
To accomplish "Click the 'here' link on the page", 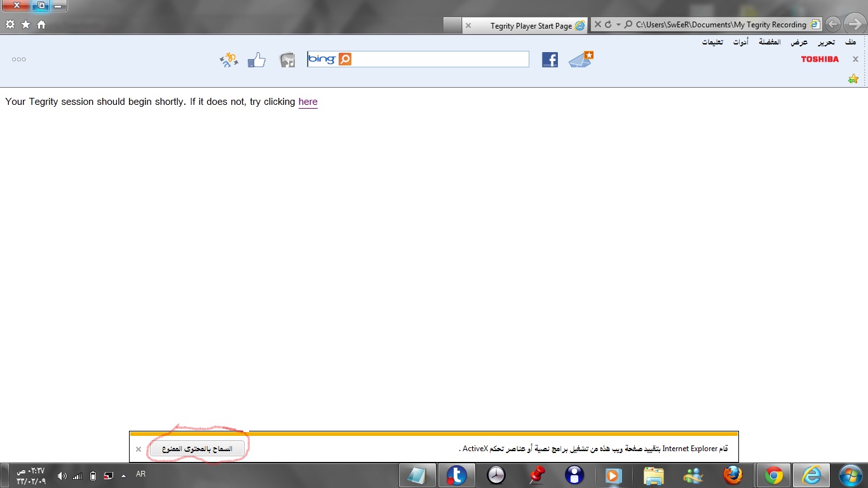I will click(308, 102).
